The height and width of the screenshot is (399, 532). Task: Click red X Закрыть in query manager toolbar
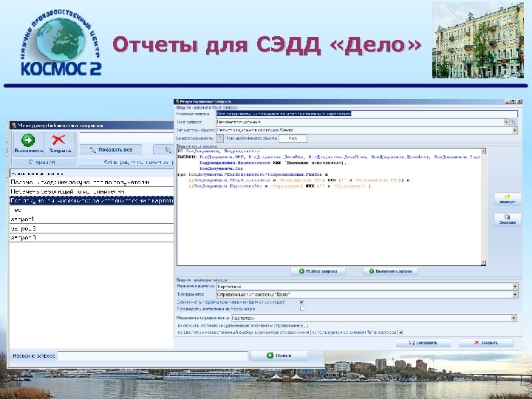tap(60, 144)
